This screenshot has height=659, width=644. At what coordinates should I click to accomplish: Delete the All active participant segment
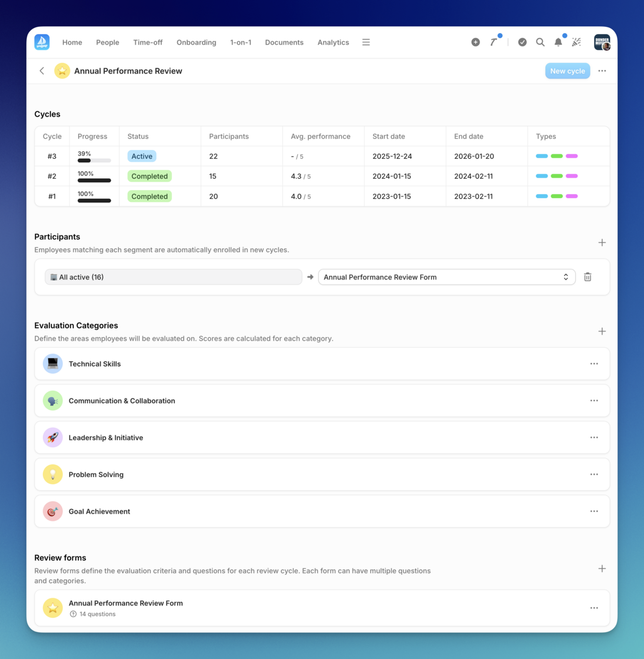click(x=588, y=277)
